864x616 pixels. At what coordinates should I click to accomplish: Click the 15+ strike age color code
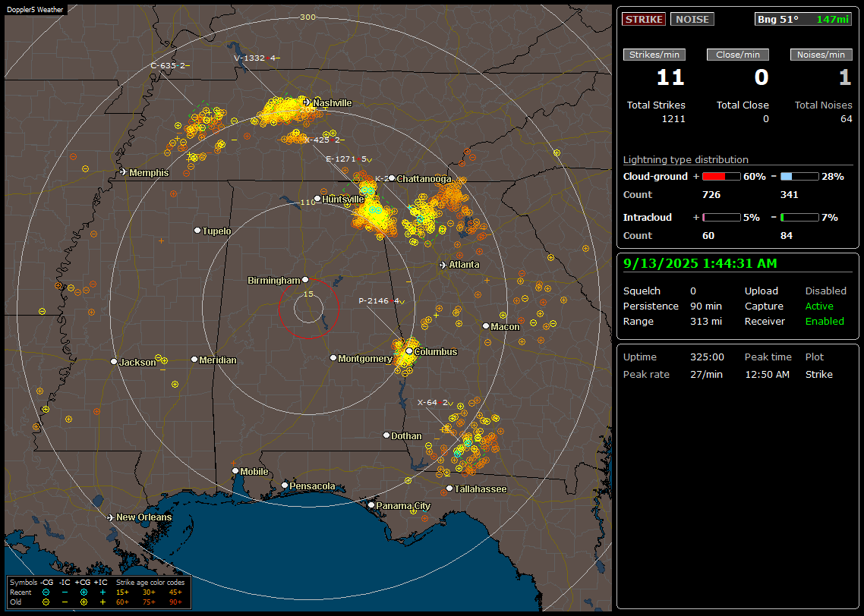(x=122, y=592)
